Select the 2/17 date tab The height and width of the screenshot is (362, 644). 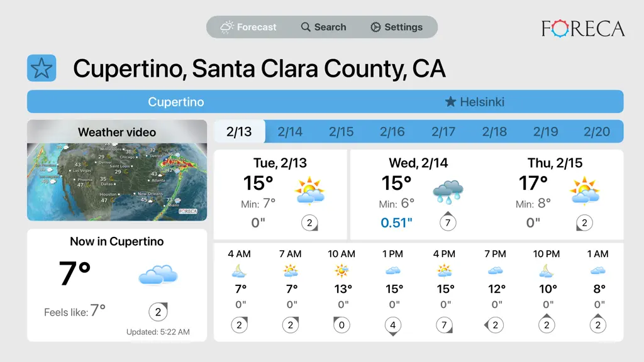pyautogui.click(x=443, y=132)
